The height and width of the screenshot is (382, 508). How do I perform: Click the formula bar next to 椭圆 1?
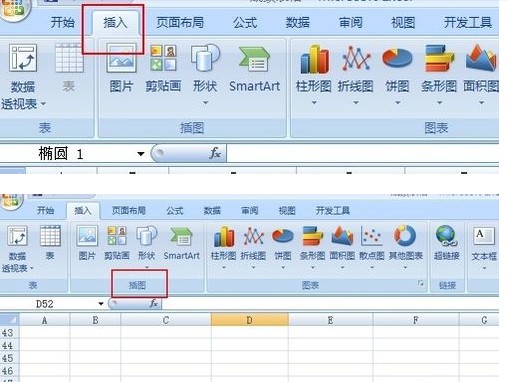[x=363, y=154]
